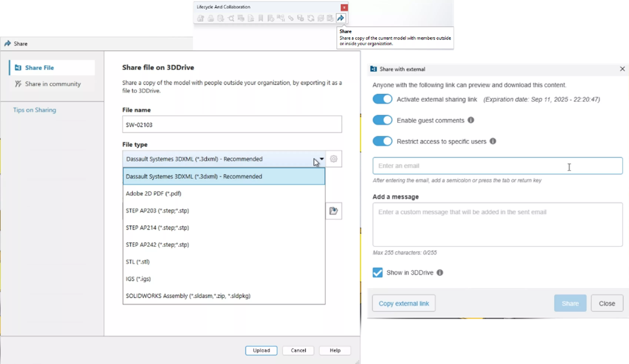Click the info icon next to Enable guest comments

(x=470, y=120)
